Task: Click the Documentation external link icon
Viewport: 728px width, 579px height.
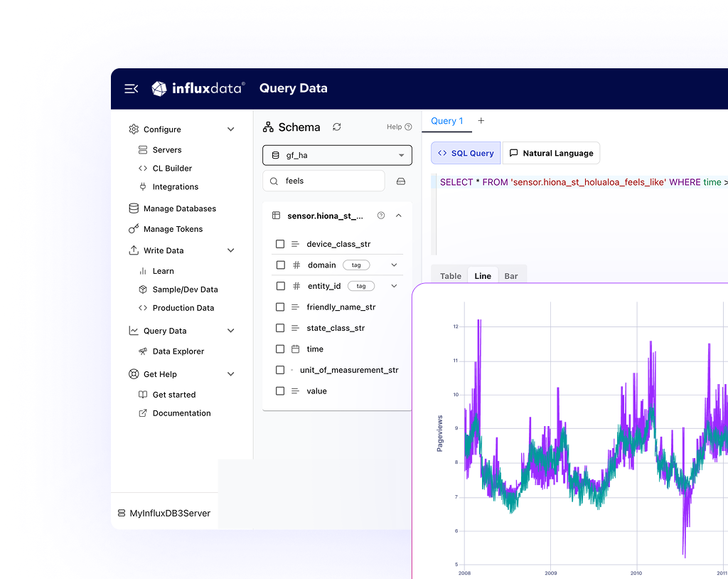Action: (142, 413)
